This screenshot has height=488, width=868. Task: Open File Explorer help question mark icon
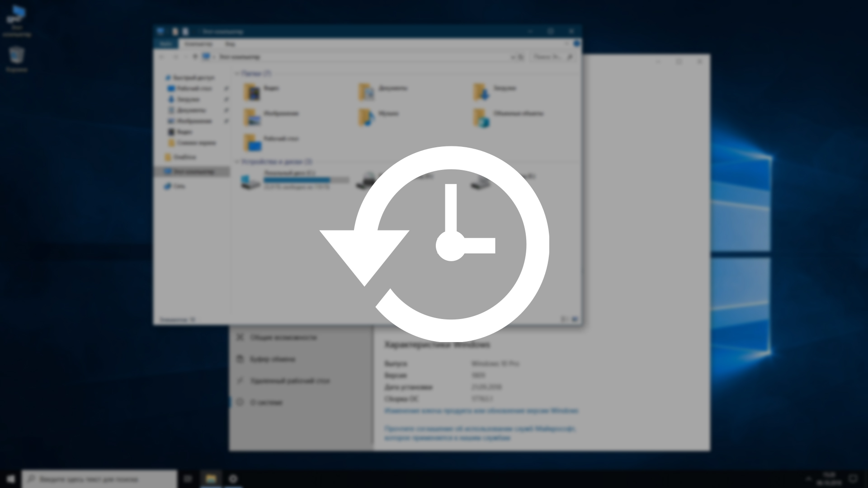pos(576,44)
